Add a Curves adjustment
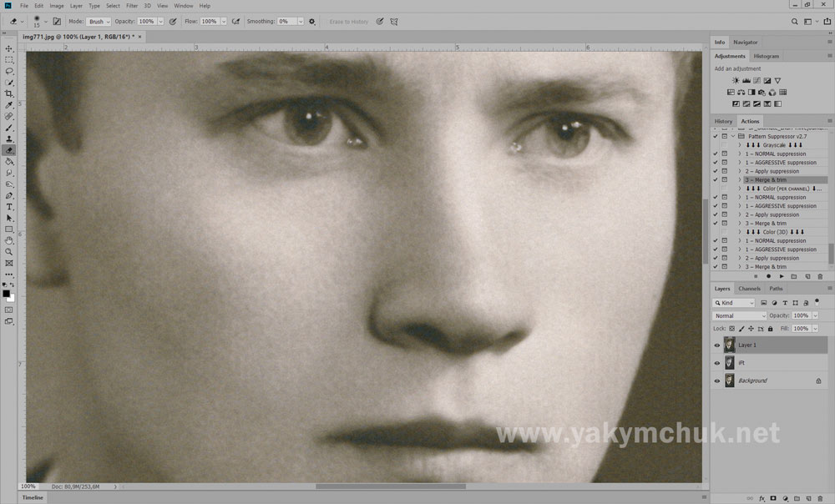835x504 pixels. tap(757, 80)
